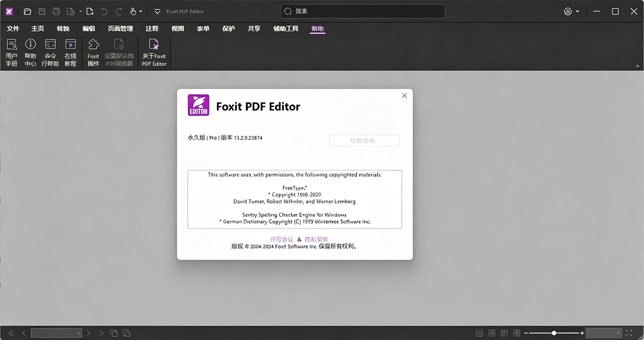The height and width of the screenshot is (340, 644).
Task: Switch to the 注释 tab
Action: [152, 28]
